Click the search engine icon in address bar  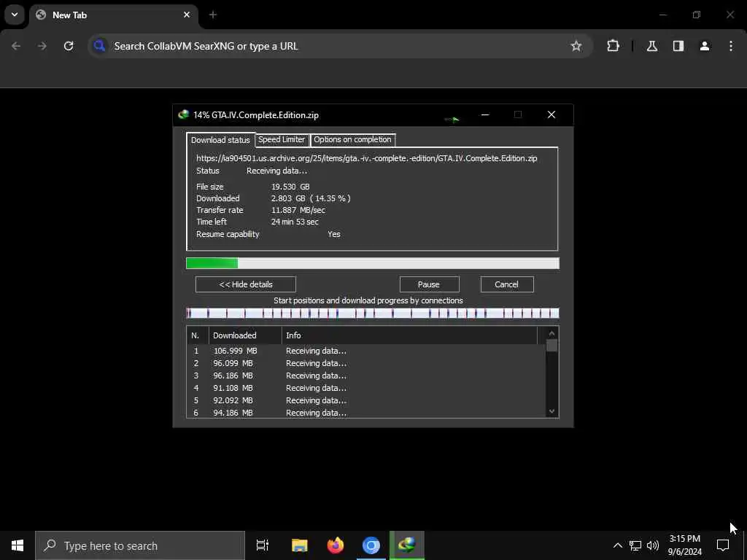(99, 46)
